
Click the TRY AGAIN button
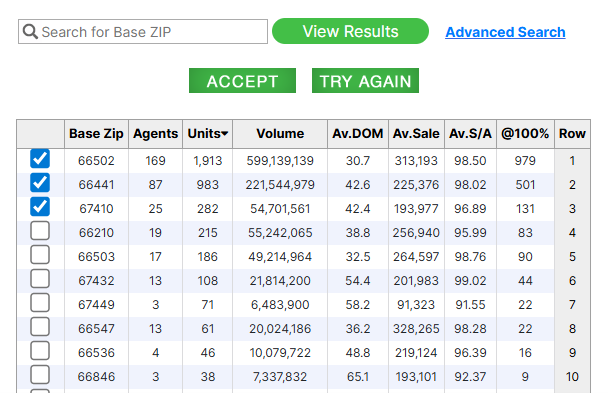365,81
